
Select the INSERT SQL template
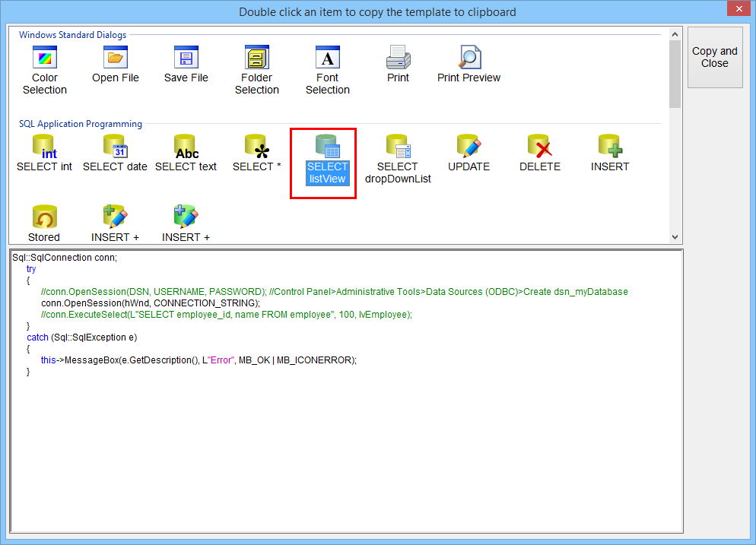[610, 154]
